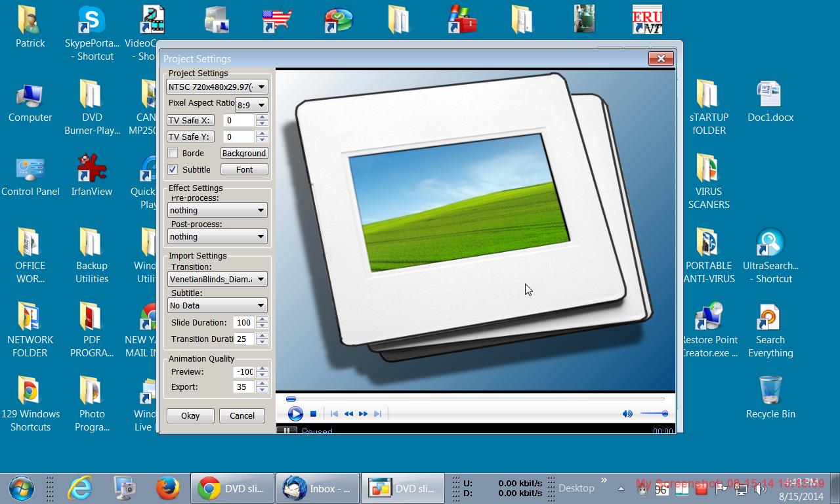Open the 129 Windows Shortcuts folder

[x=30, y=404]
